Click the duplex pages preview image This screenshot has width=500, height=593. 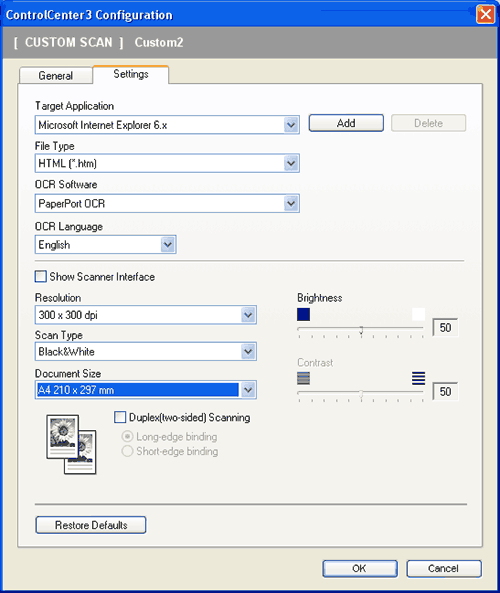71,444
